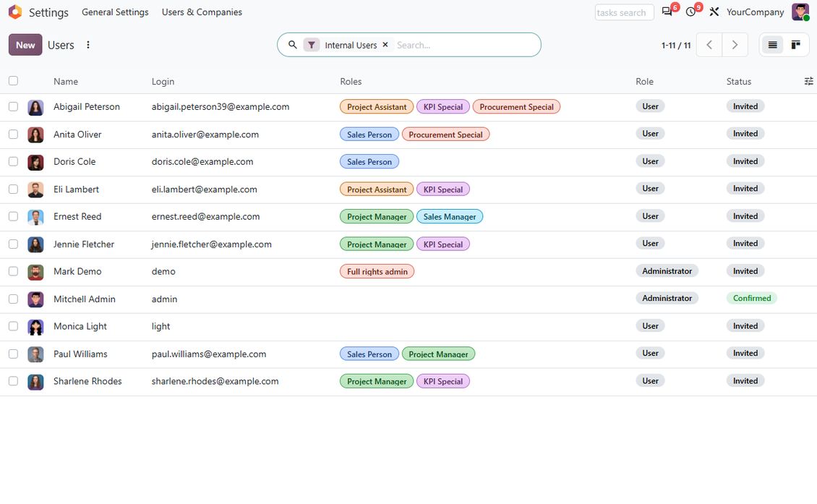This screenshot has height=504, width=817.
Task: Click into the Users search box
Action: point(463,46)
